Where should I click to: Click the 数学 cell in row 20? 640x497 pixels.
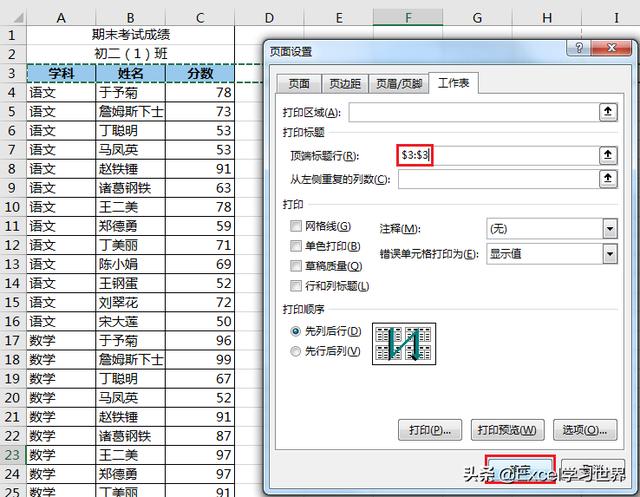tap(61, 398)
